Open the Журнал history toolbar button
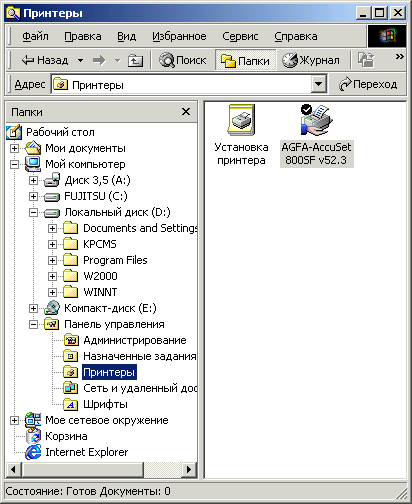 pyautogui.click(x=311, y=60)
